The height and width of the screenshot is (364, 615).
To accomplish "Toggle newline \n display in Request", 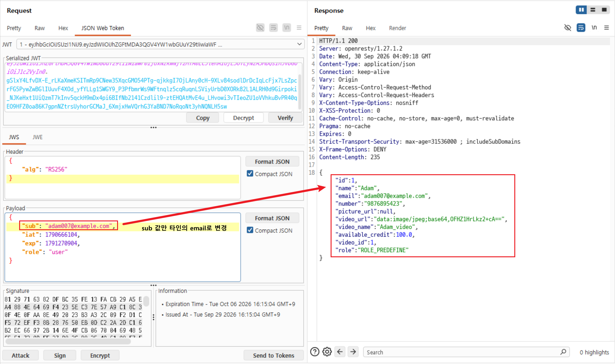I will click(287, 28).
